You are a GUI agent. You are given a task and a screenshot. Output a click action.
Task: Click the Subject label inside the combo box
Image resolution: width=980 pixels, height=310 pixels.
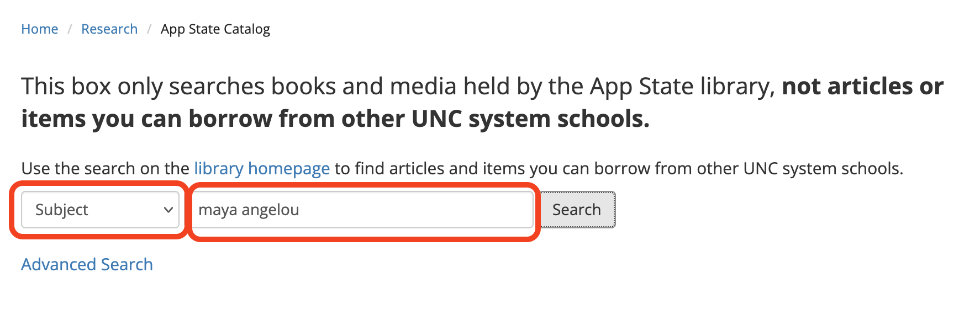[x=62, y=210]
